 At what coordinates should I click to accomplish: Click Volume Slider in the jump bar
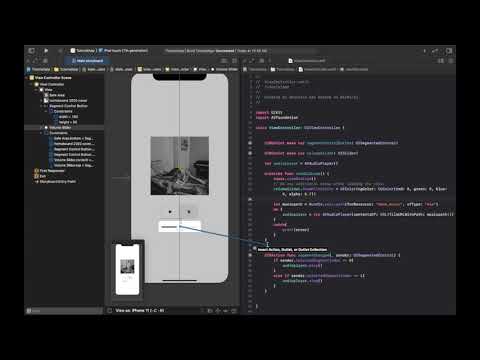(224, 69)
